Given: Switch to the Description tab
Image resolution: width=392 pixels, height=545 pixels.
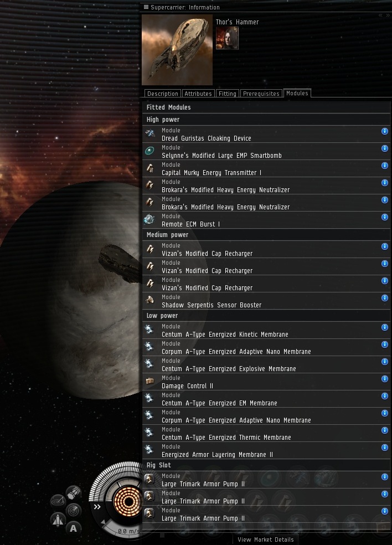Looking at the screenshot, I should [x=162, y=94].
